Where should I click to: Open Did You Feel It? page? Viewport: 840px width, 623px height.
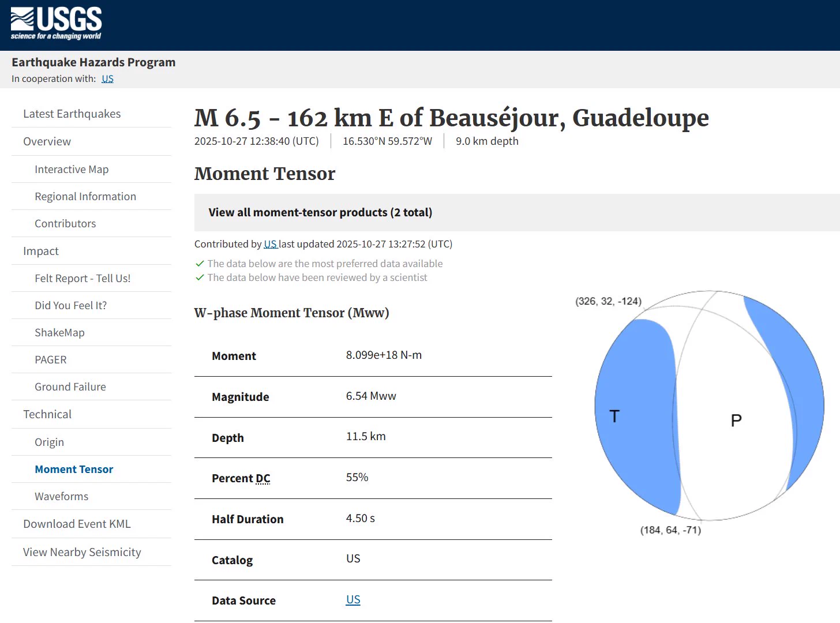[x=71, y=305]
